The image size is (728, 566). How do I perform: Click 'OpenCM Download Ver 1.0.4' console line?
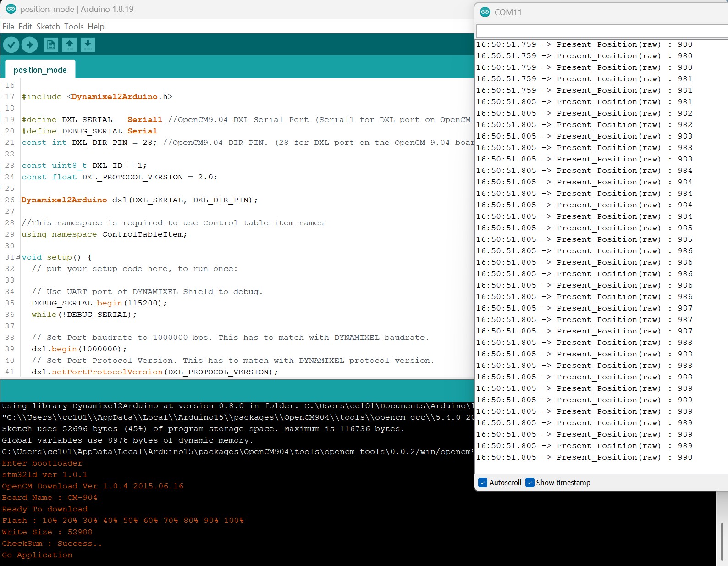(x=93, y=486)
